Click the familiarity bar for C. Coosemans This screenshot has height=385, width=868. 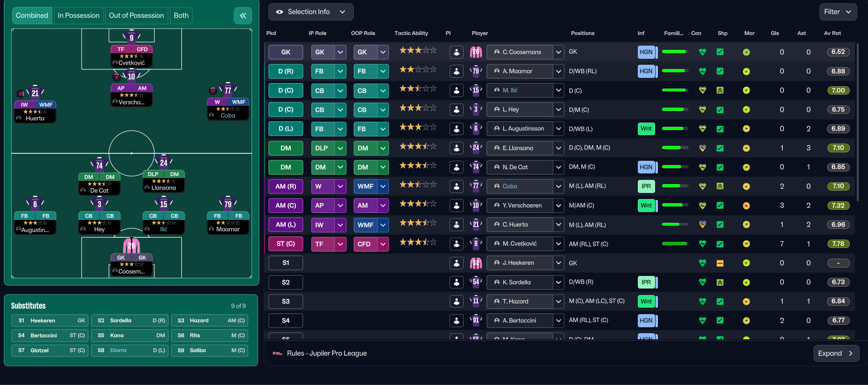pos(675,52)
